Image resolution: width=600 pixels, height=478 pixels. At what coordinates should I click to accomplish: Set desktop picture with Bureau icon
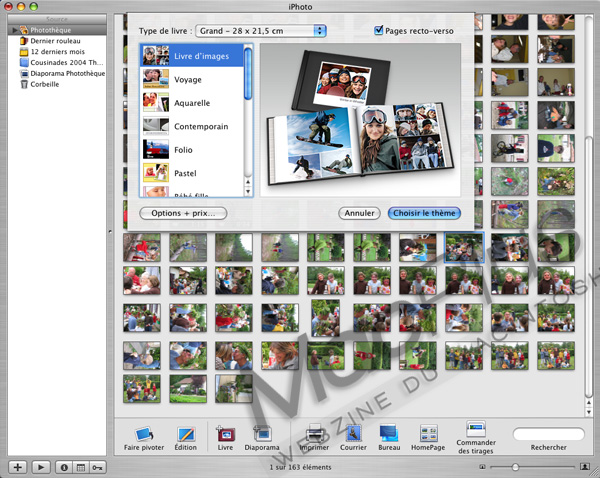click(389, 433)
